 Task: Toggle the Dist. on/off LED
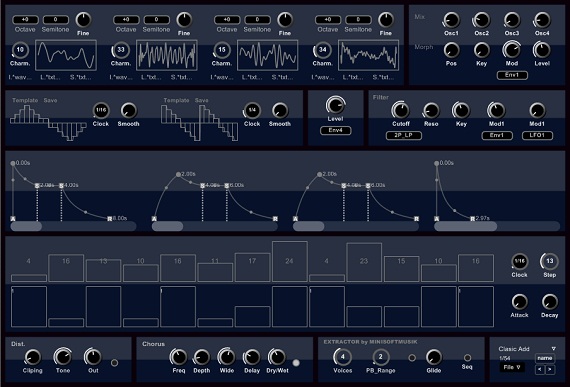point(114,363)
